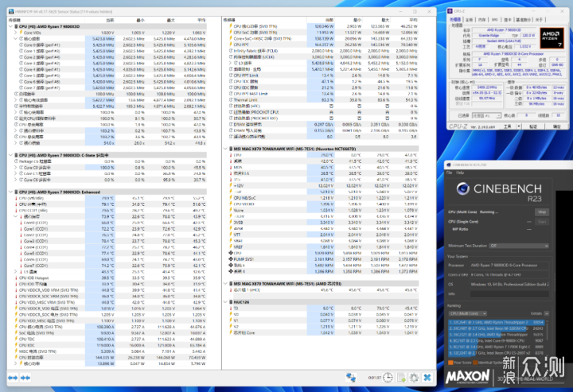Image resolution: width=573 pixels, height=392 pixels.
Task: Switch to CPU-Z benchmark score tab
Action: coord(523,19)
